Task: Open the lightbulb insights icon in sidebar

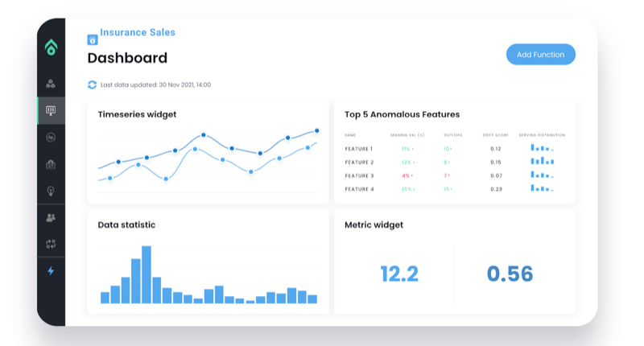Action: 51,191
